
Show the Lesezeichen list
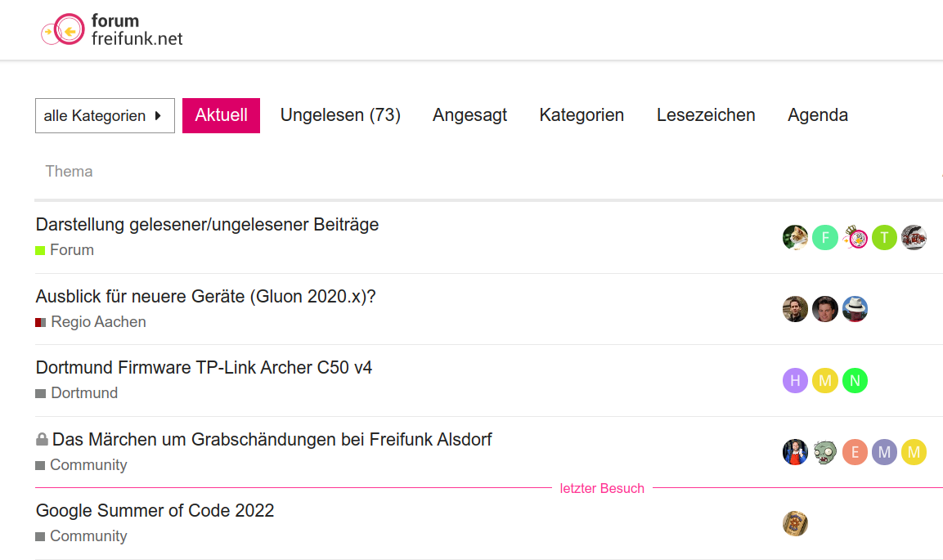(x=706, y=115)
